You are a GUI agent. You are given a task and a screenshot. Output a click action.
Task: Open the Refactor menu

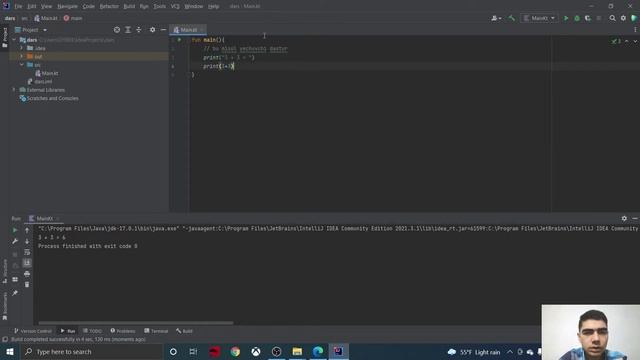click(x=109, y=7)
